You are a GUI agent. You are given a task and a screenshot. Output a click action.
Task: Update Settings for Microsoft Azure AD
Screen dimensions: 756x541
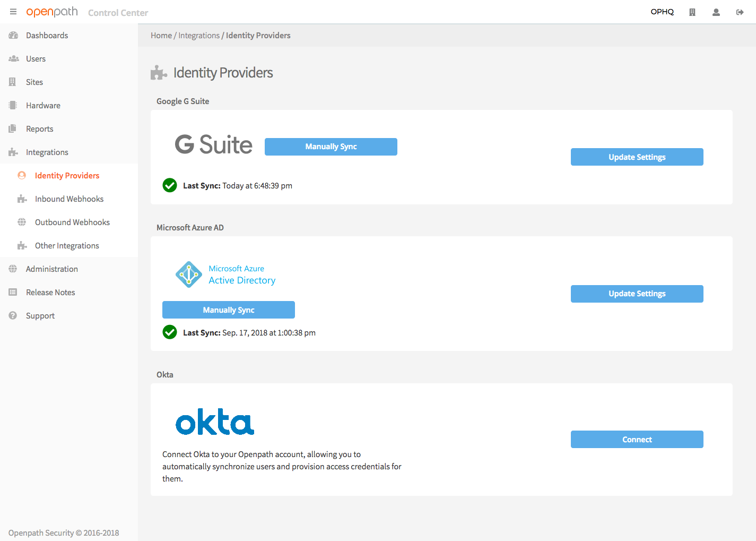(x=637, y=294)
